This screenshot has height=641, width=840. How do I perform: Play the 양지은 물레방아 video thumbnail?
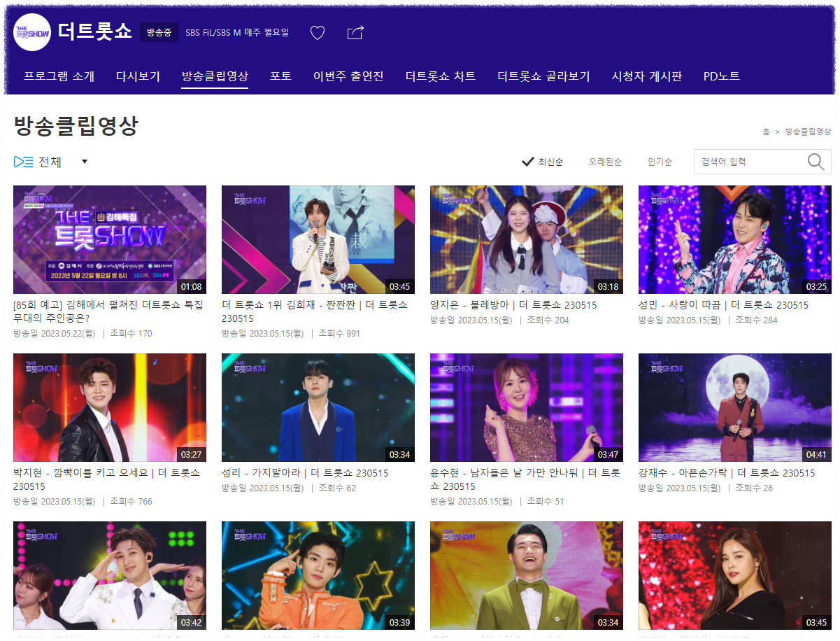(x=527, y=239)
